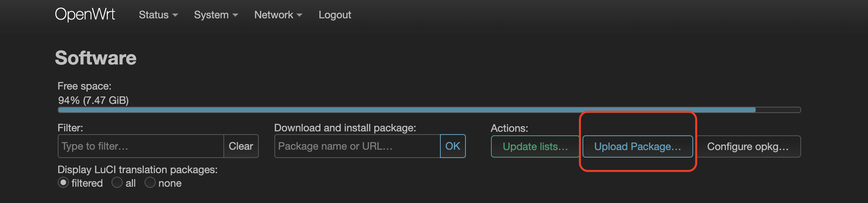Open the Network dropdown menu
The image size is (868, 203).
(278, 15)
